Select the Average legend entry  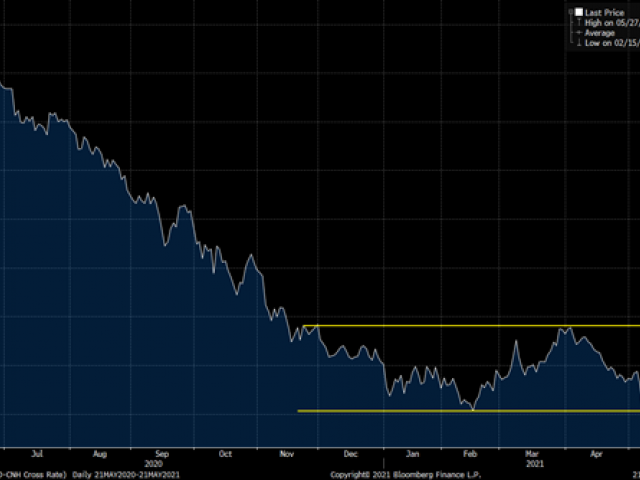click(602, 33)
